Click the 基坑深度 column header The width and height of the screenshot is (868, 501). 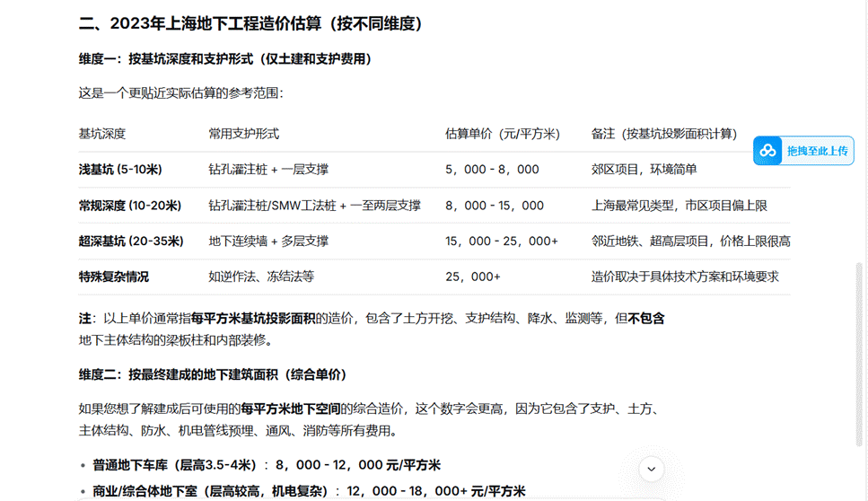(x=102, y=134)
